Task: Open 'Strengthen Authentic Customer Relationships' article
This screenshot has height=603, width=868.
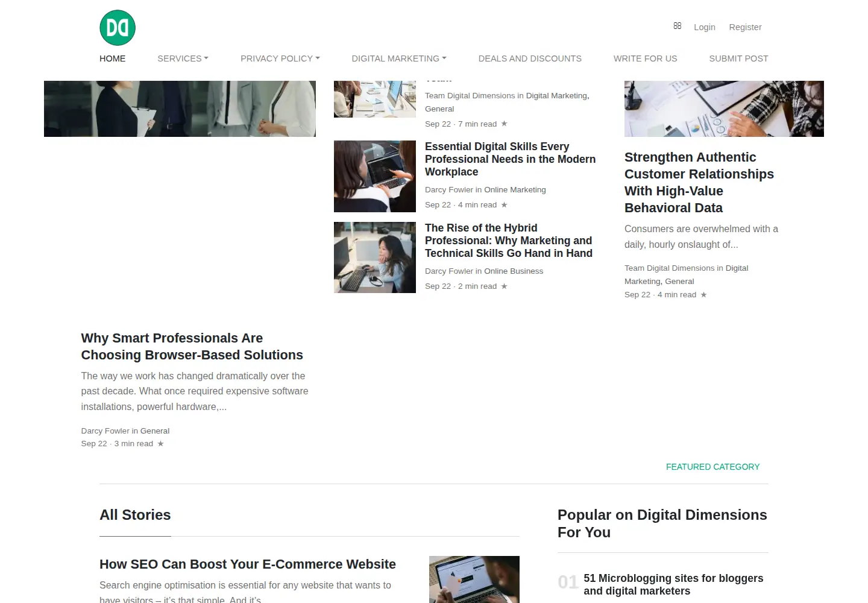Action: 699,182
